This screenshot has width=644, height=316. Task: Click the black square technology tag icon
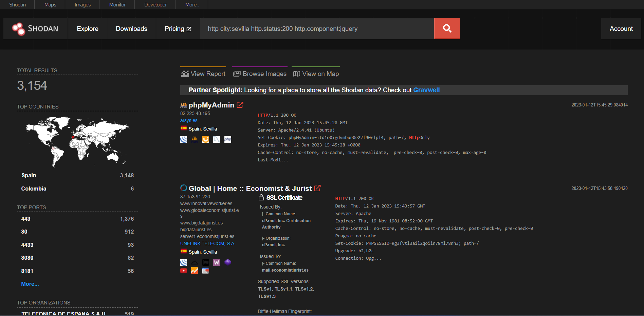click(206, 262)
